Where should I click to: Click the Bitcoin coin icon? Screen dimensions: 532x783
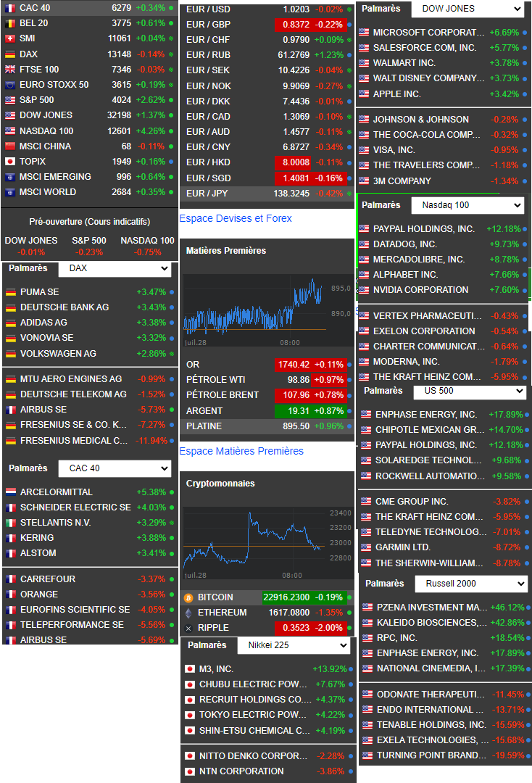click(x=188, y=597)
